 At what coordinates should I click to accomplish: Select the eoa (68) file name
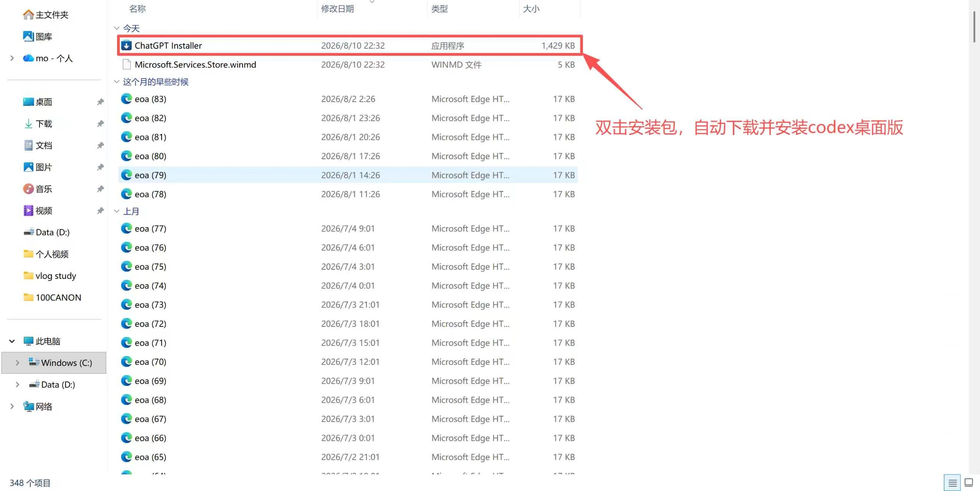tap(150, 400)
